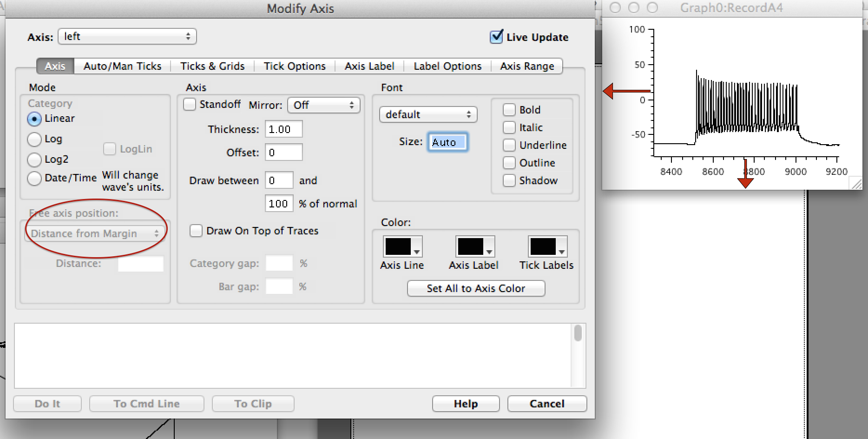Open the Axis selector dropdown showing left

[127, 37]
